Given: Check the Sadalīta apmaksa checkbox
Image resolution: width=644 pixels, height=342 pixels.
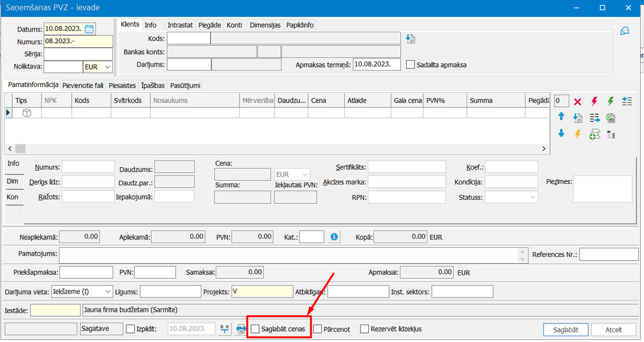Looking at the screenshot, I should pyautogui.click(x=411, y=65).
